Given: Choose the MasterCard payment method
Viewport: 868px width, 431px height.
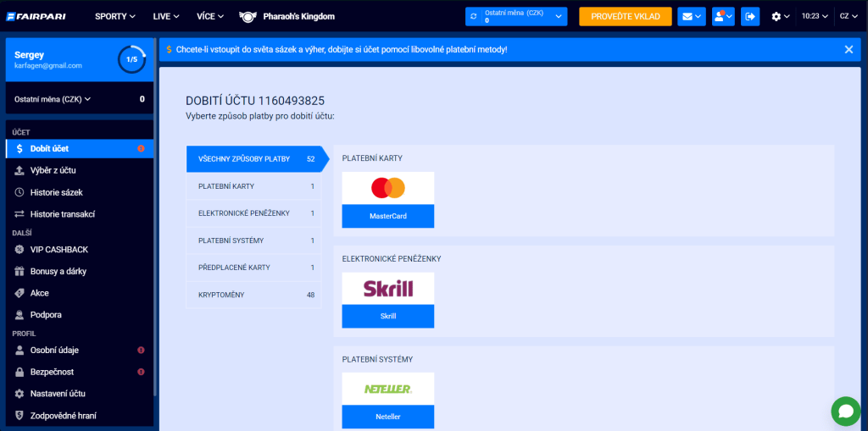Looking at the screenshot, I should 387,200.
